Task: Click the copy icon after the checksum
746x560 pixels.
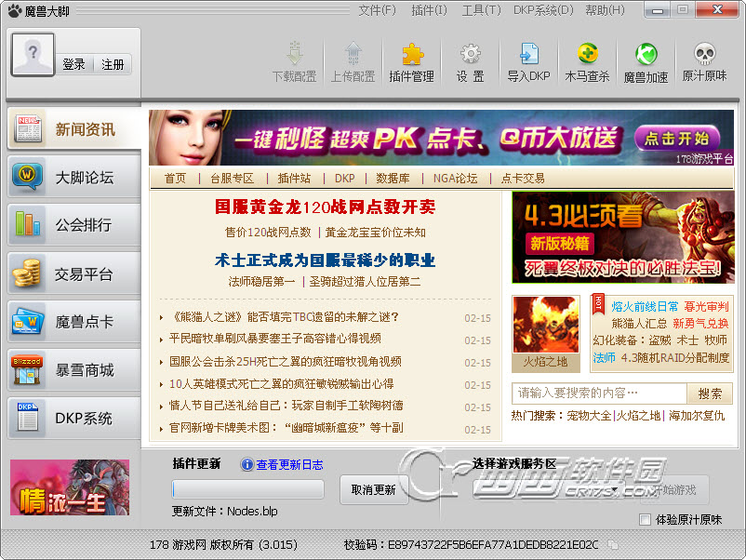Action: coord(613,545)
